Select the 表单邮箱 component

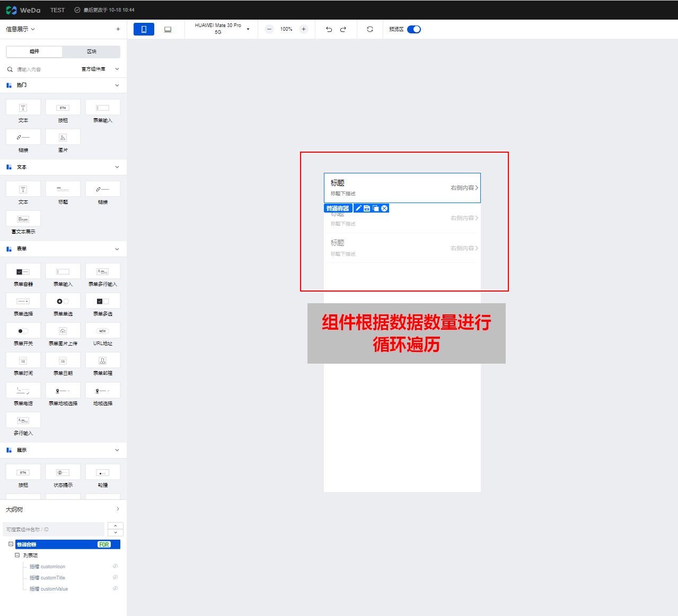coord(103,364)
